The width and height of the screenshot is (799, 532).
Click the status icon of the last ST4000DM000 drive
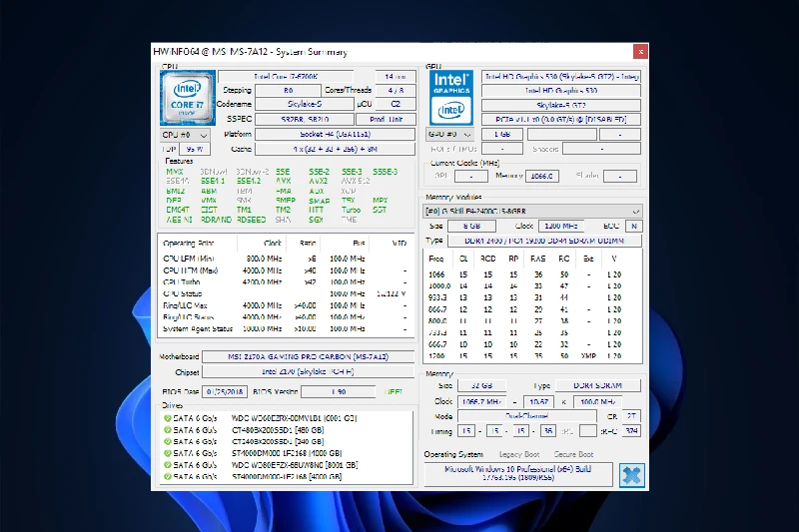point(167,477)
